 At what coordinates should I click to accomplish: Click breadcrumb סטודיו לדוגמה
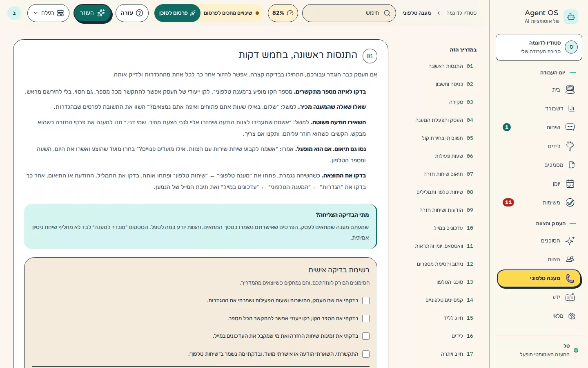tap(461, 13)
